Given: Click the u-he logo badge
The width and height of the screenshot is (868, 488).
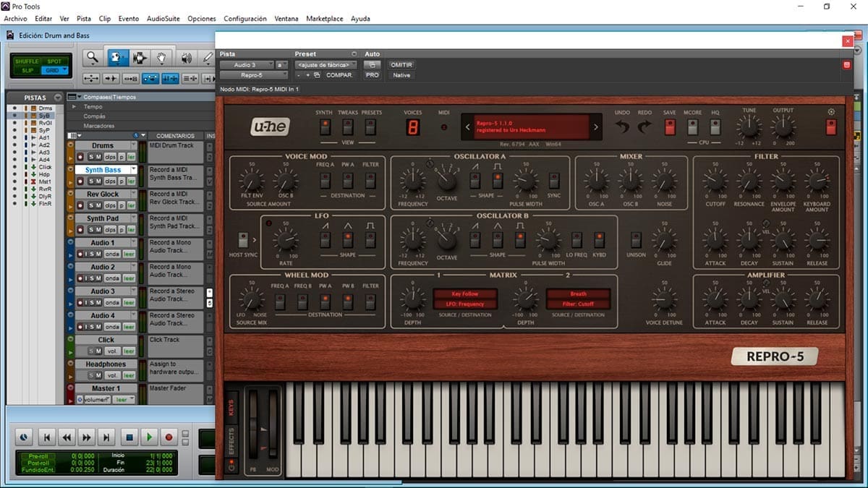Looking at the screenshot, I should click(x=270, y=127).
